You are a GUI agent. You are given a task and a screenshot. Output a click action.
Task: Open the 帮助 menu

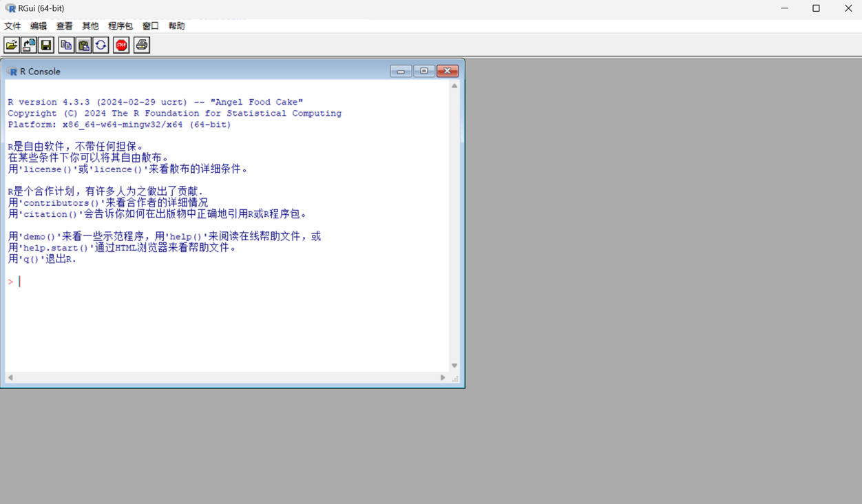177,26
